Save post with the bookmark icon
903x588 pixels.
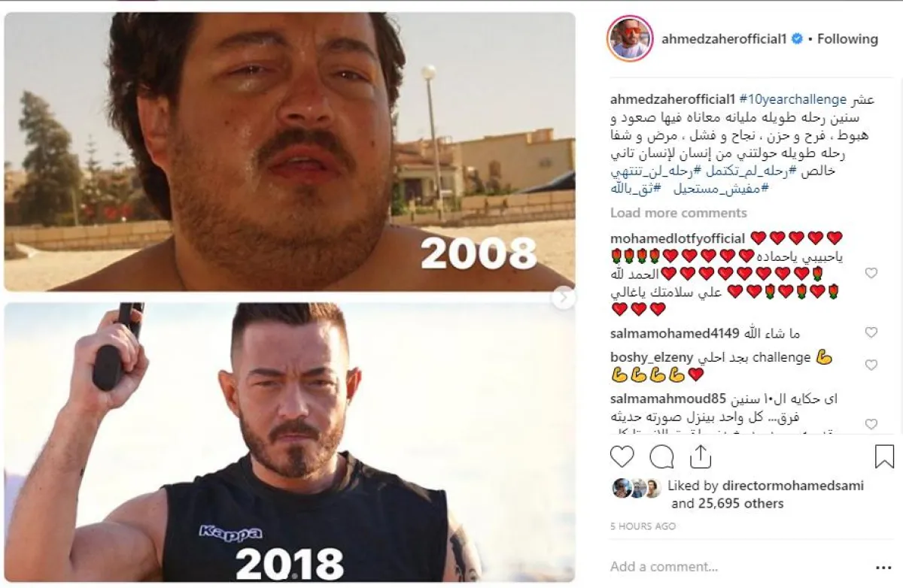[884, 456]
